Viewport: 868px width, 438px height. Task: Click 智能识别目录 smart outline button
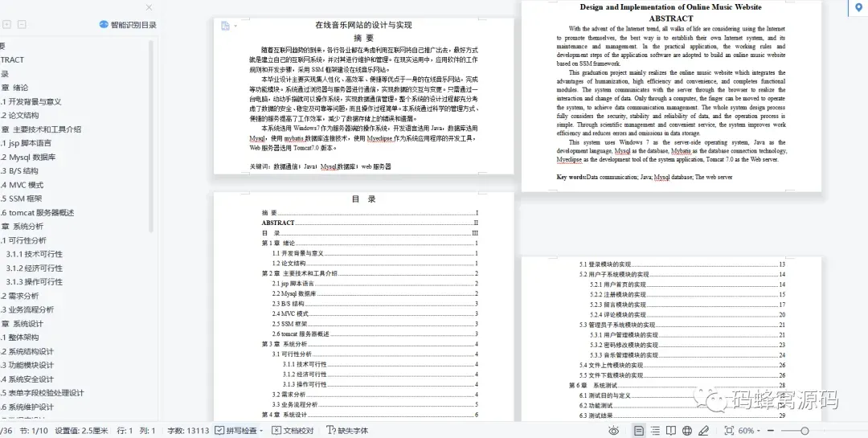[x=128, y=24]
